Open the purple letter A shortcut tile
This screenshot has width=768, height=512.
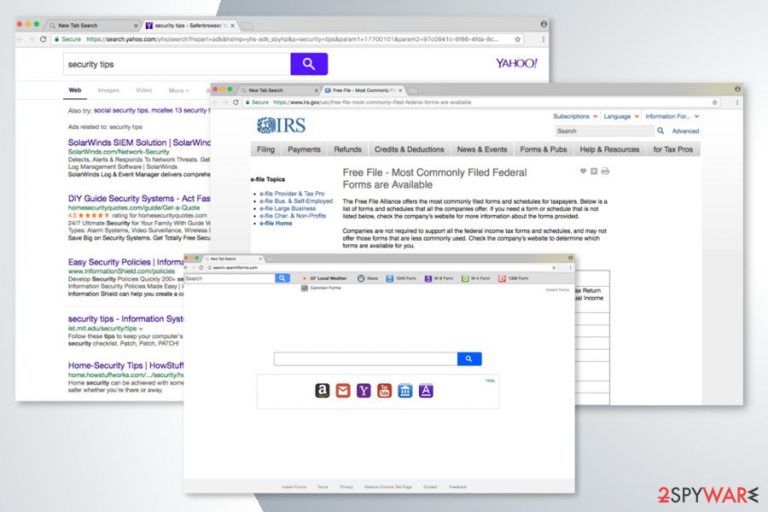426,390
